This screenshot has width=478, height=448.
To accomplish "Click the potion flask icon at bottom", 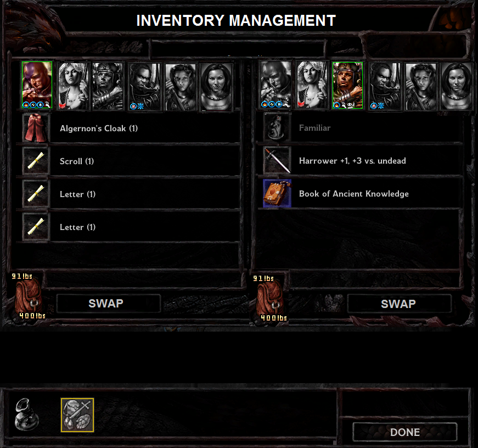I will (26, 415).
